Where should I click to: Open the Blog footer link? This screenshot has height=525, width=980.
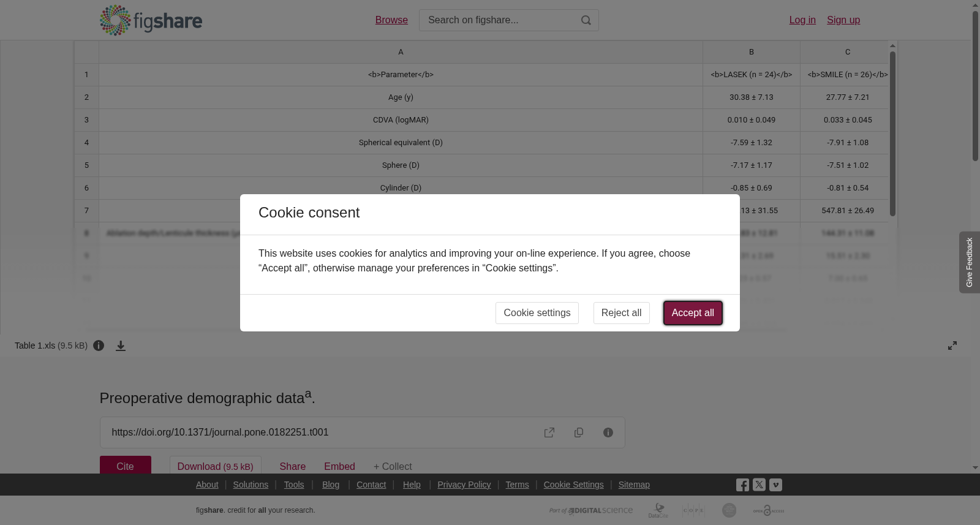coord(331,485)
